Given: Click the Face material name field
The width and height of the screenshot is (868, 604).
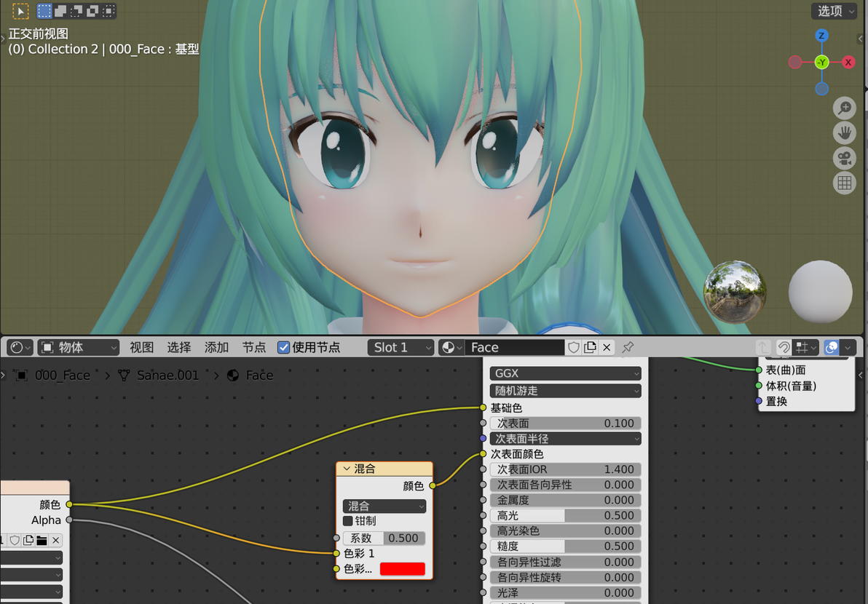Looking at the screenshot, I should coord(515,347).
